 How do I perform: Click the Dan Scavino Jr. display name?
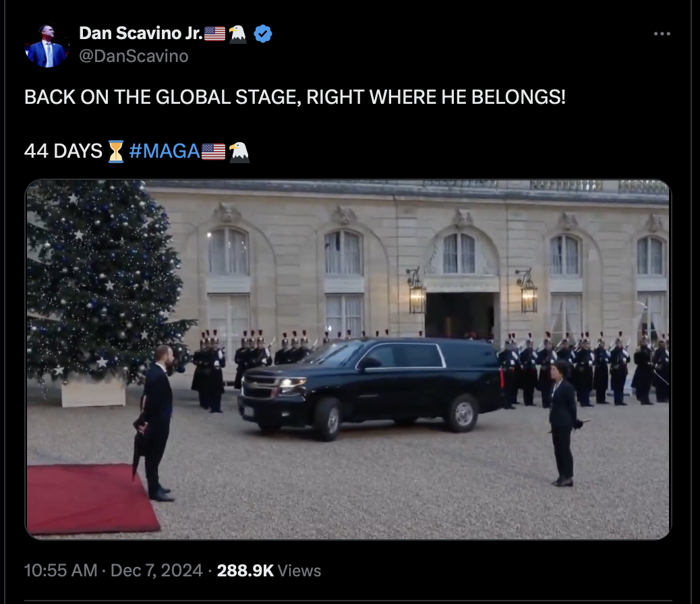tap(141, 33)
